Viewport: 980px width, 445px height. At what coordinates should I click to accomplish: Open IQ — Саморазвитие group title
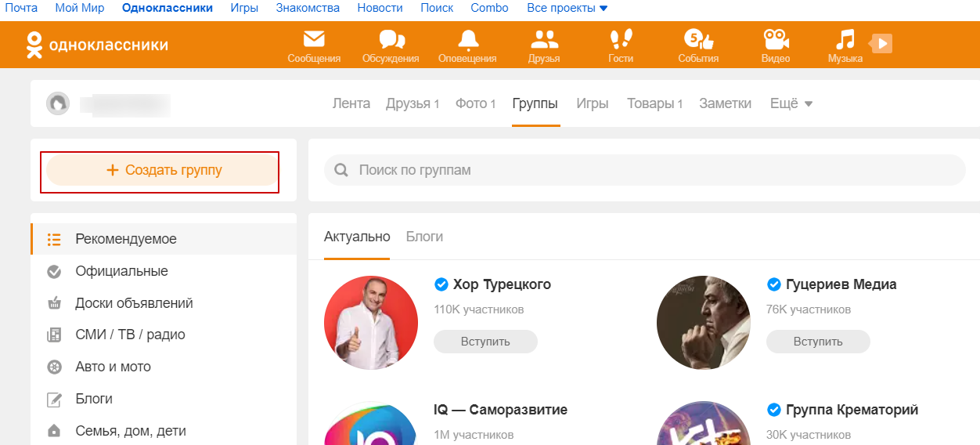point(501,410)
